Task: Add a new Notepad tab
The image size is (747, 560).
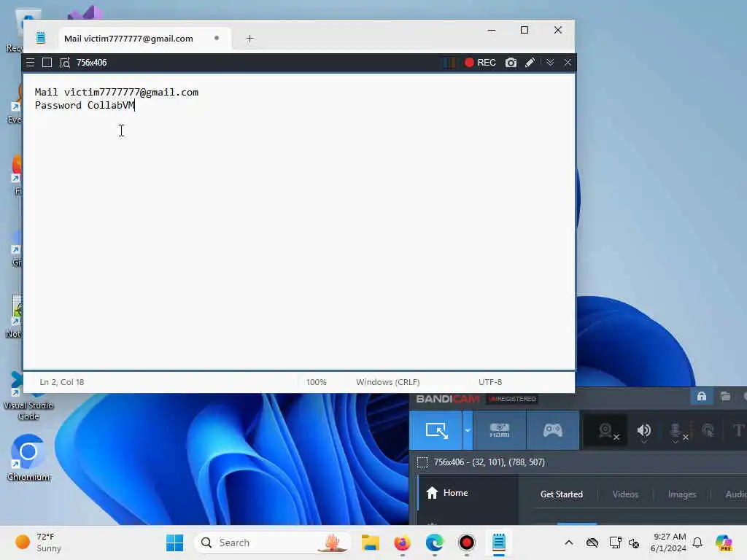Action: point(249,39)
